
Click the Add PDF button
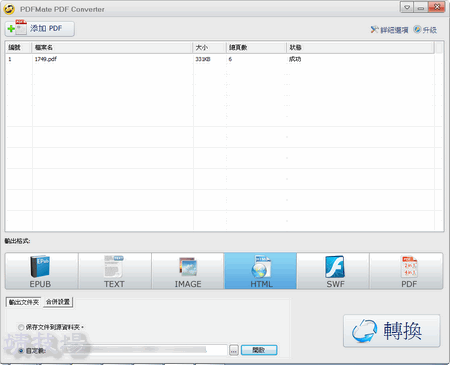pyautogui.click(x=40, y=29)
